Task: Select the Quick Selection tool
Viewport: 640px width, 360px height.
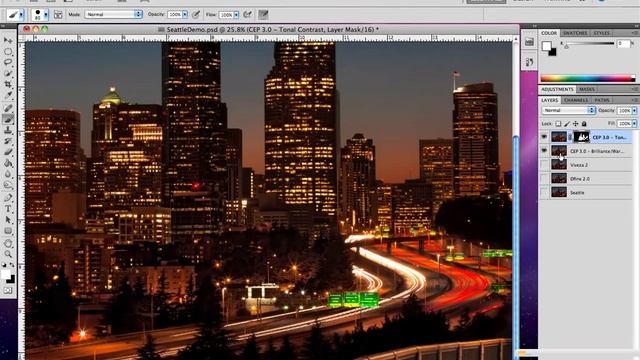Action: (x=8, y=73)
